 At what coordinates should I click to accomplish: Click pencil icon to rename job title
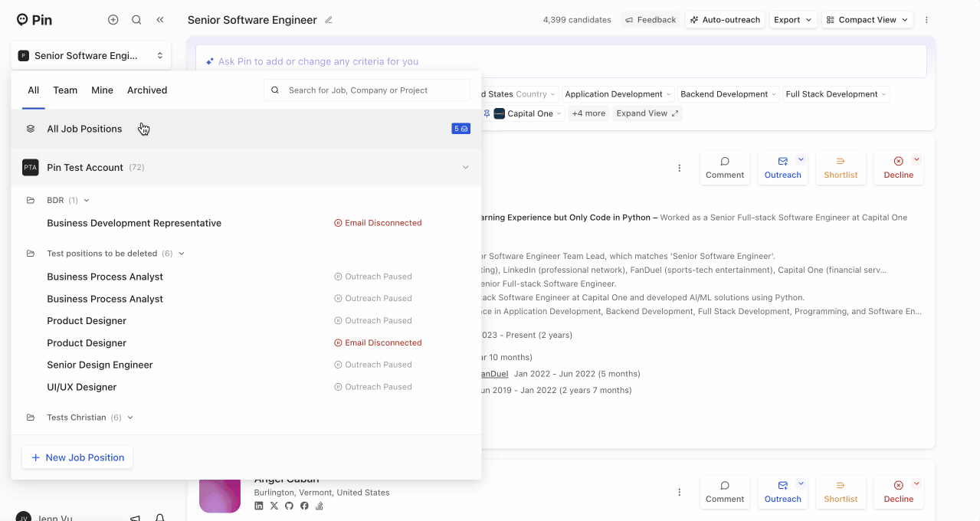point(329,20)
